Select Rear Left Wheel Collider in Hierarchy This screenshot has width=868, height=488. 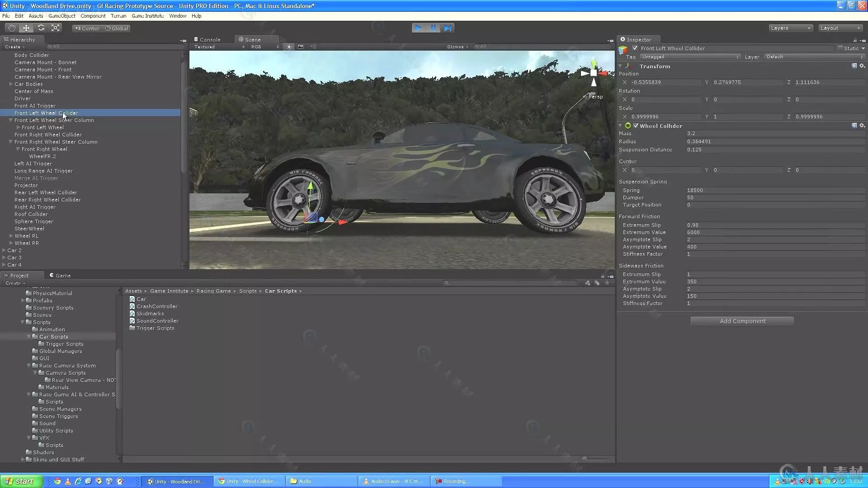pyautogui.click(x=46, y=192)
